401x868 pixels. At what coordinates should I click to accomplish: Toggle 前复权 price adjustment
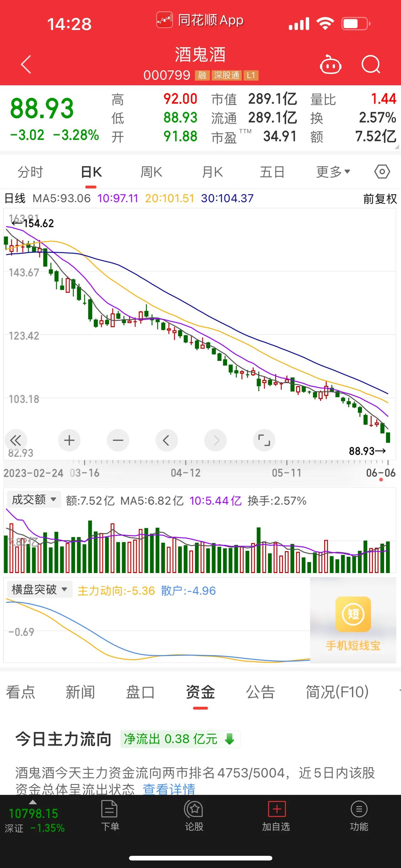[380, 198]
